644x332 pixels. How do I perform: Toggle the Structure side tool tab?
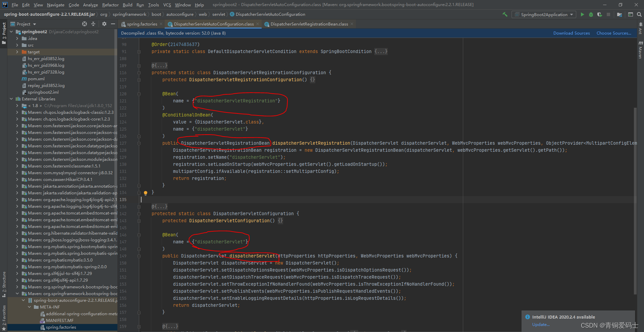coord(4,284)
